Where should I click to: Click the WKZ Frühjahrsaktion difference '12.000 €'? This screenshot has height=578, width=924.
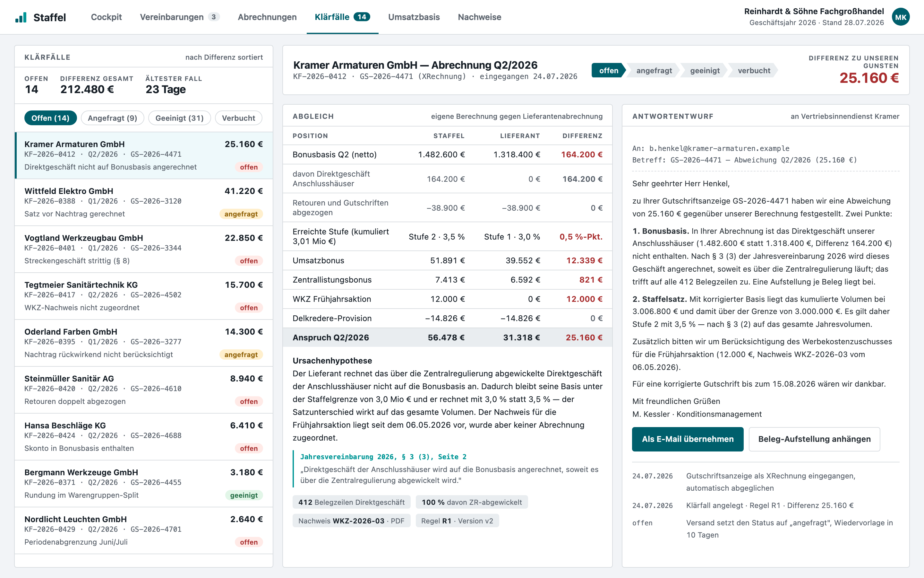tap(584, 299)
